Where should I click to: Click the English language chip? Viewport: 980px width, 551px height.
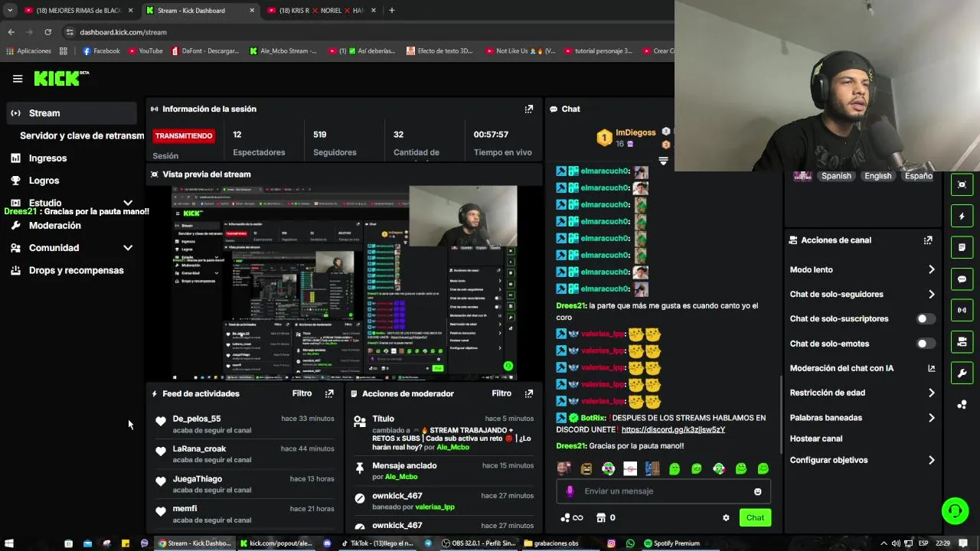877,176
